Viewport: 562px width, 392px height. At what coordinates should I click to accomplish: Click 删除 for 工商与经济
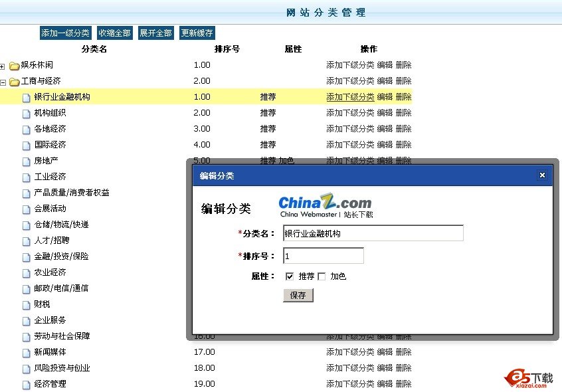coord(404,81)
